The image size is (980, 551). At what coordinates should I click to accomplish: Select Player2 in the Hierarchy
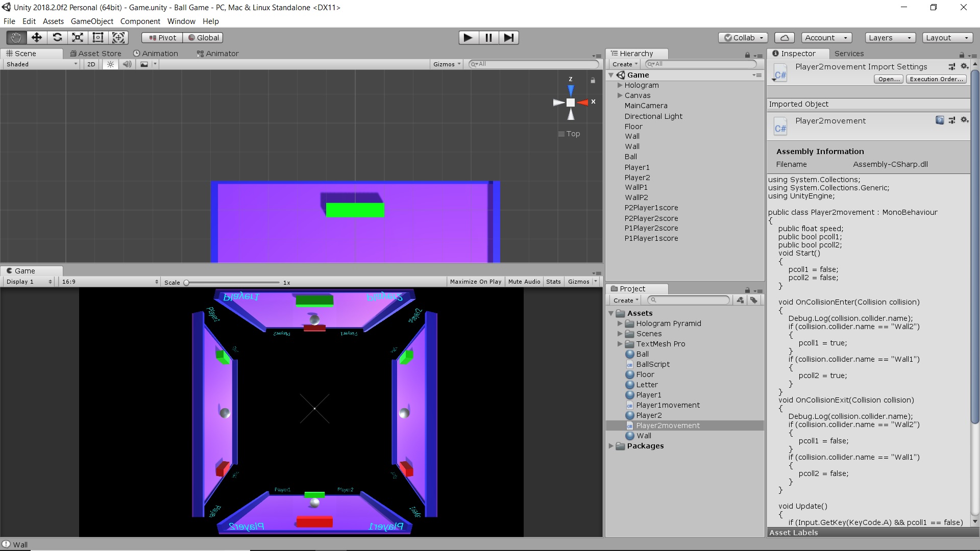[637, 177]
